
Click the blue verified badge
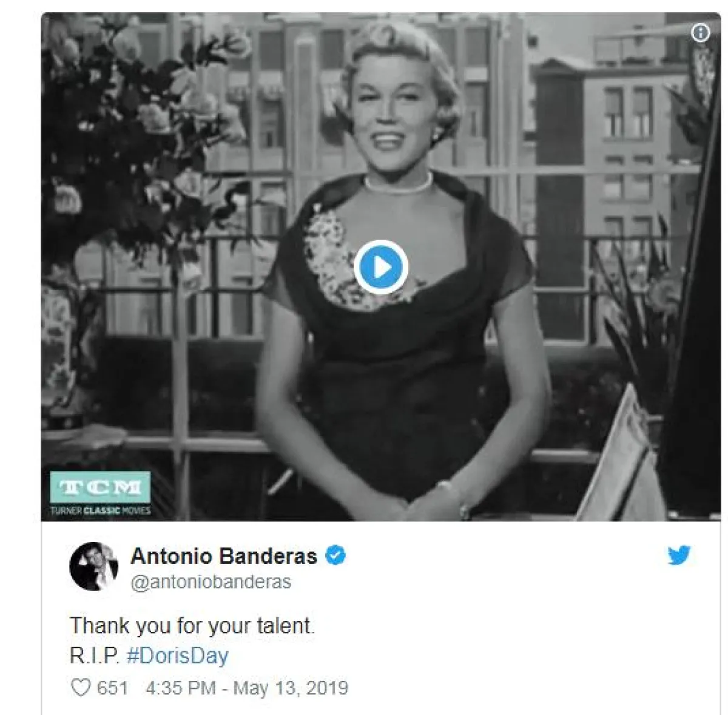click(336, 555)
